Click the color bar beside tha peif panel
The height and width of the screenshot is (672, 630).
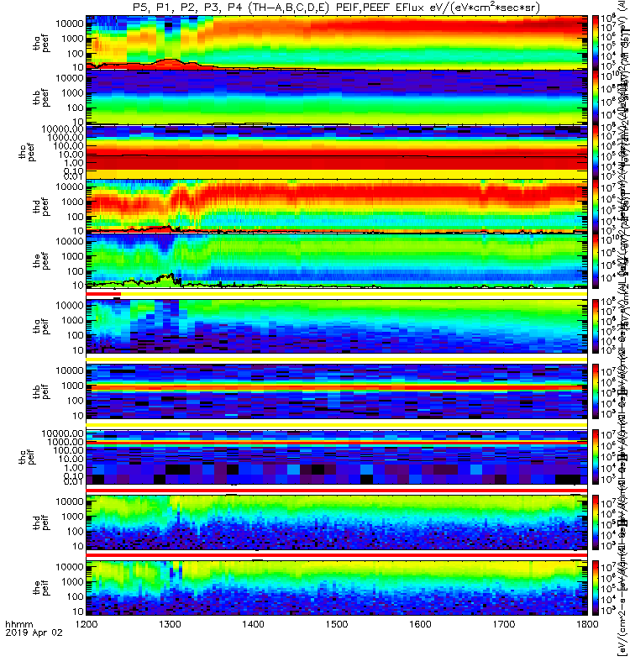pos(596,326)
